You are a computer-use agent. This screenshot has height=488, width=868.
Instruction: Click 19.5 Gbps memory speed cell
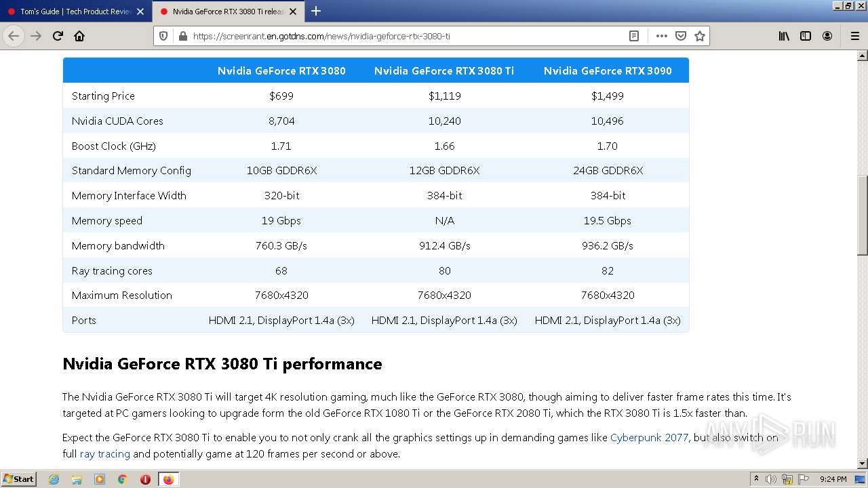608,221
